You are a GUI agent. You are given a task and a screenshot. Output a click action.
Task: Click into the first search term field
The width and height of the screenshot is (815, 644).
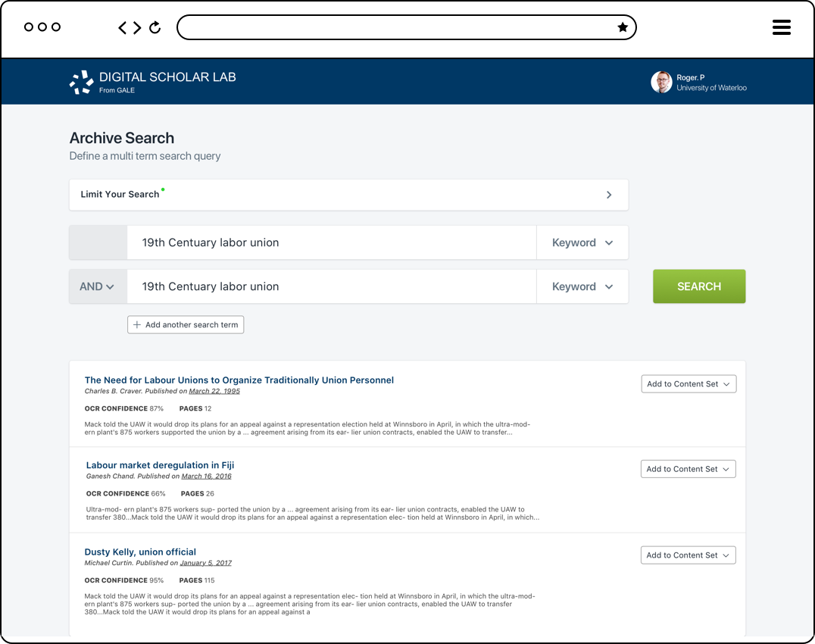click(331, 242)
